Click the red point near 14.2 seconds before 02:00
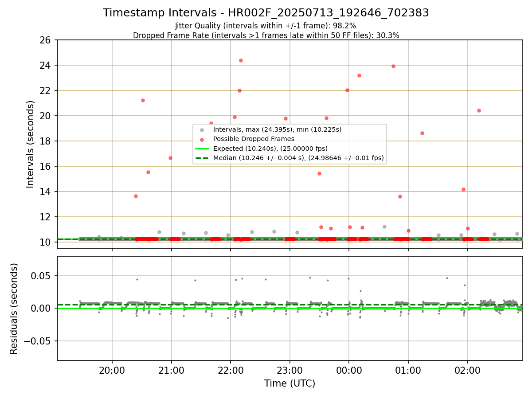This screenshot has height=399, width=532. click(x=463, y=189)
